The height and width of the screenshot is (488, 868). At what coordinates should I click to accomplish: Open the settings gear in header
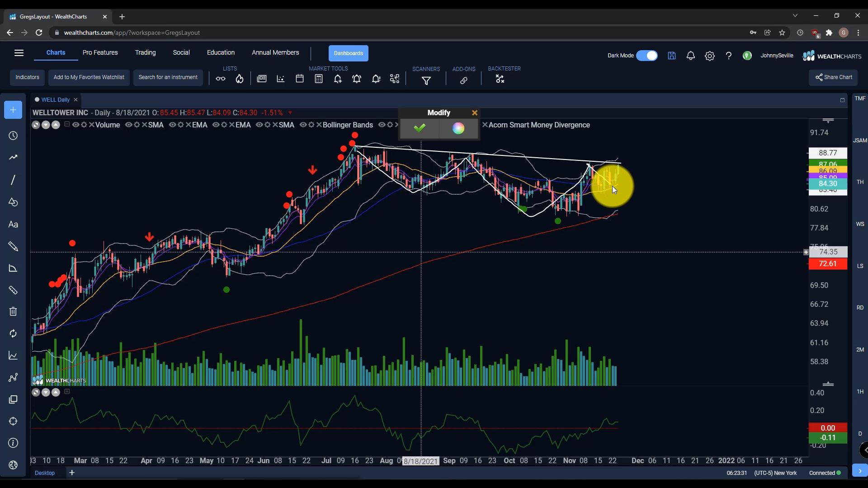click(710, 56)
